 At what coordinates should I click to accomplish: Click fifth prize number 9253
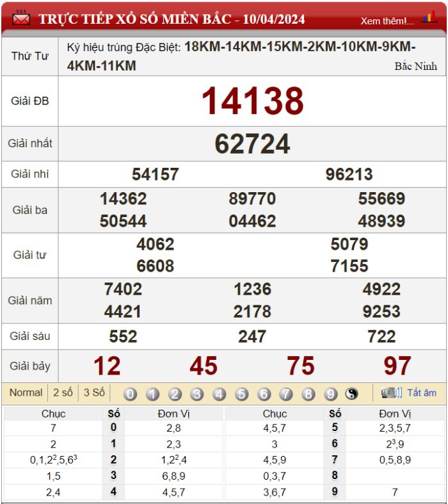click(x=381, y=312)
